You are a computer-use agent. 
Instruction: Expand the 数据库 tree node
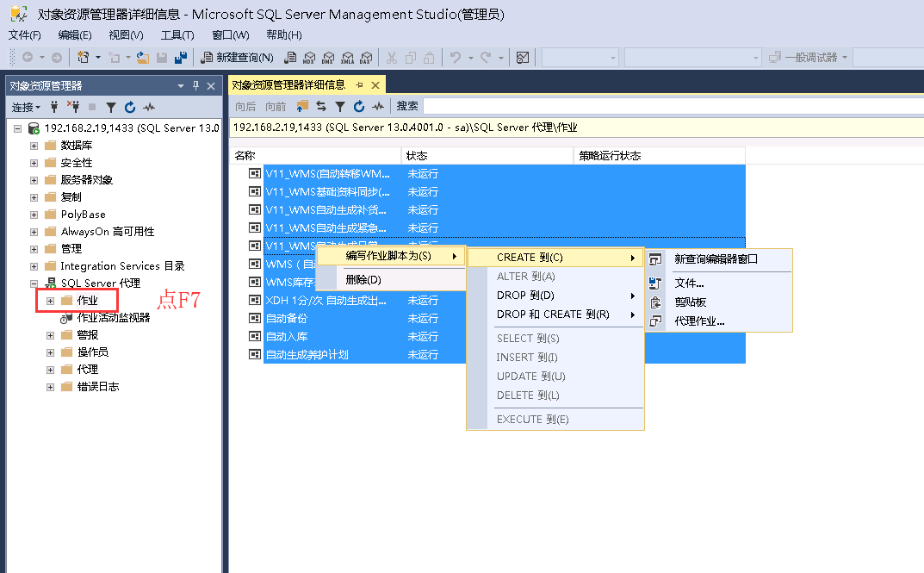click(x=34, y=146)
